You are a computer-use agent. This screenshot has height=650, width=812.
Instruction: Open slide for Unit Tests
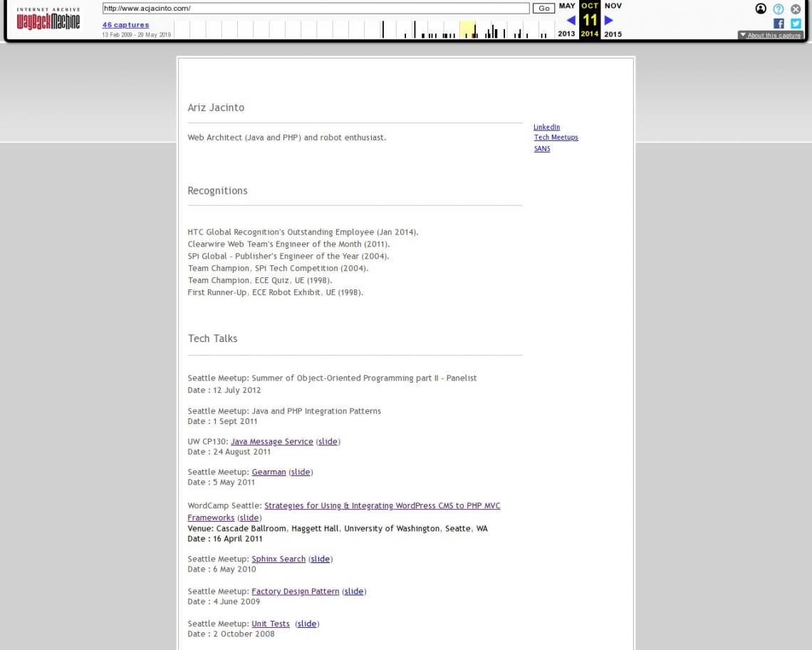coord(306,624)
